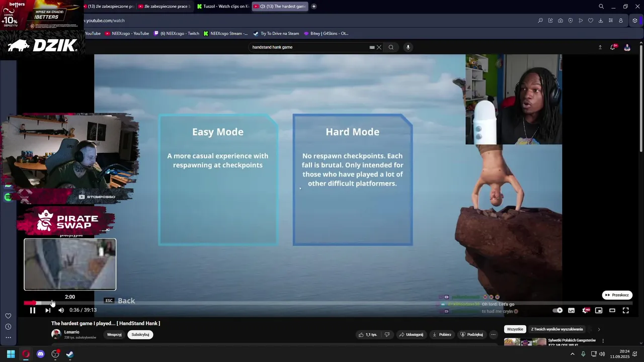The width and height of the screenshot is (644, 362).
Task: Open Opera snapshot camera icon
Action: 560,21
